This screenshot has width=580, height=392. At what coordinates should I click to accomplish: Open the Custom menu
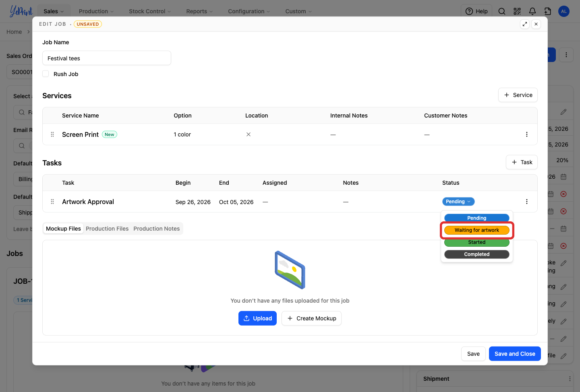(x=298, y=11)
